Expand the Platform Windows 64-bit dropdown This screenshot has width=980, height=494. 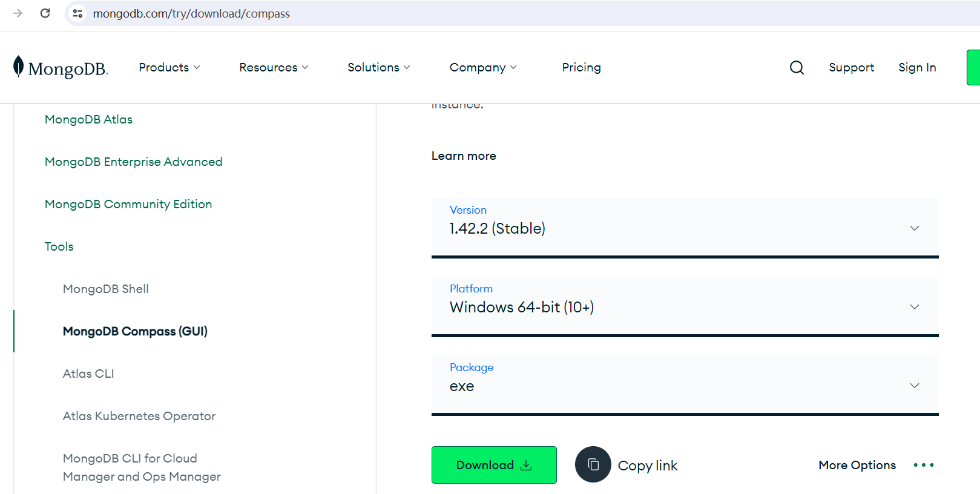[x=685, y=306]
